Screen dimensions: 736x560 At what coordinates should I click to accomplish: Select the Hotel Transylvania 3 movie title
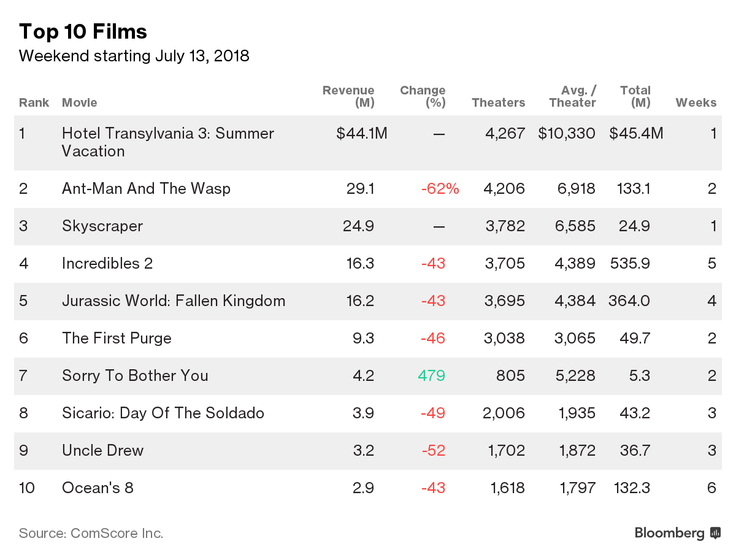(167, 142)
